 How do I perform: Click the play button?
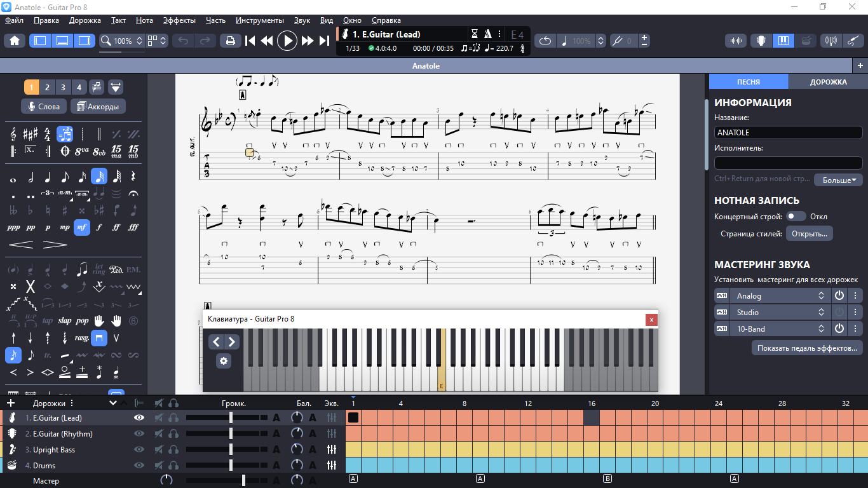[287, 41]
